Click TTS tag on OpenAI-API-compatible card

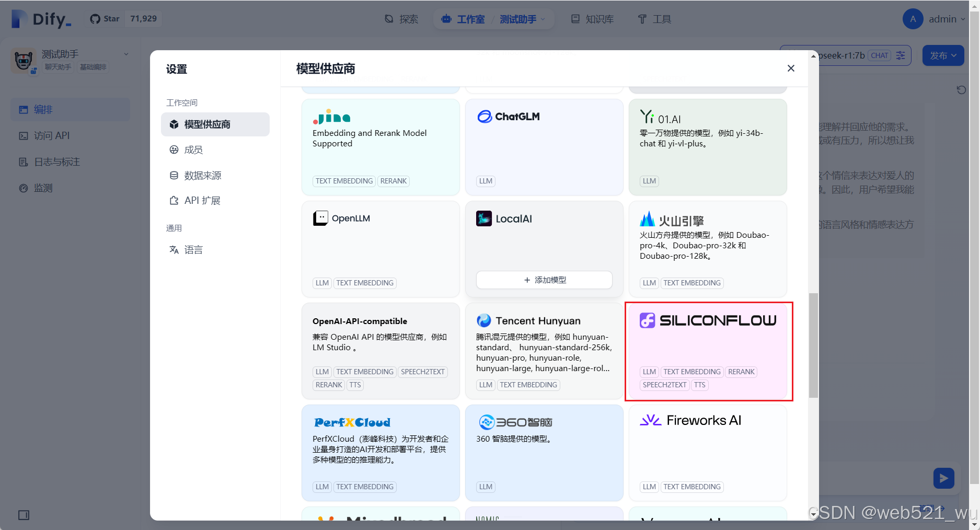click(355, 385)
